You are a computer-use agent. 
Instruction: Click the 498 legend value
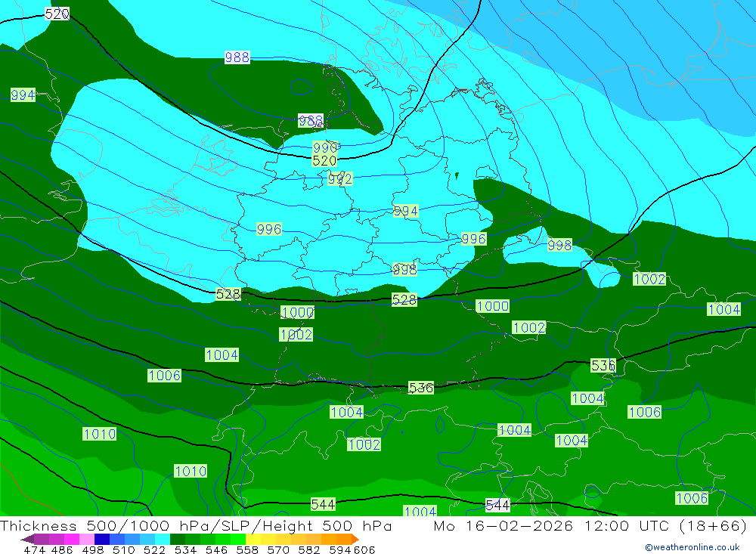(x=93, y=549)
